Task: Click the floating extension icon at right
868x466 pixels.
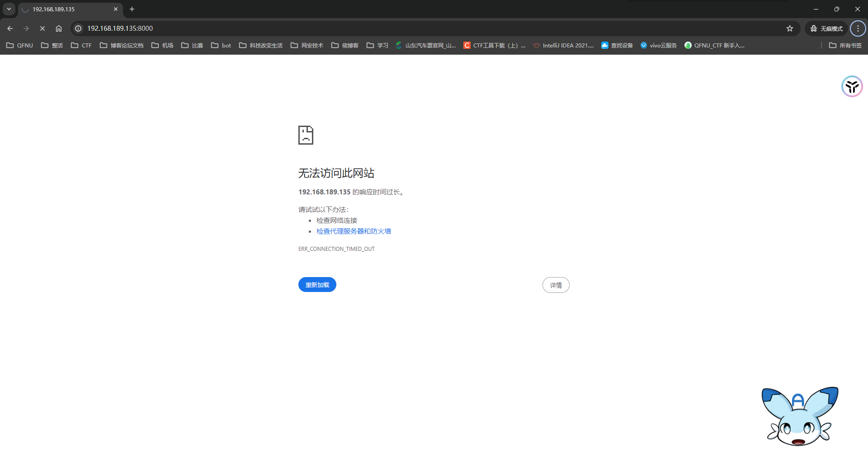Action: click(852, 86)
